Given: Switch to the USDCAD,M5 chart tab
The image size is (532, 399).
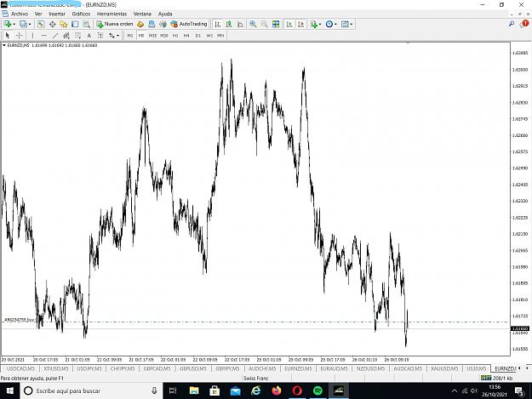Looking at the screenshot, I should pos(20,368).
